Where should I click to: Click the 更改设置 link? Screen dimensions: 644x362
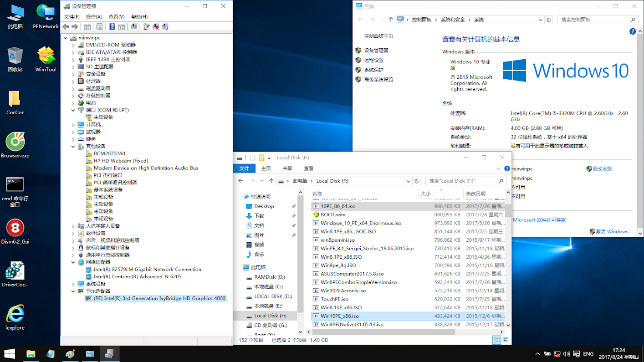602,168
